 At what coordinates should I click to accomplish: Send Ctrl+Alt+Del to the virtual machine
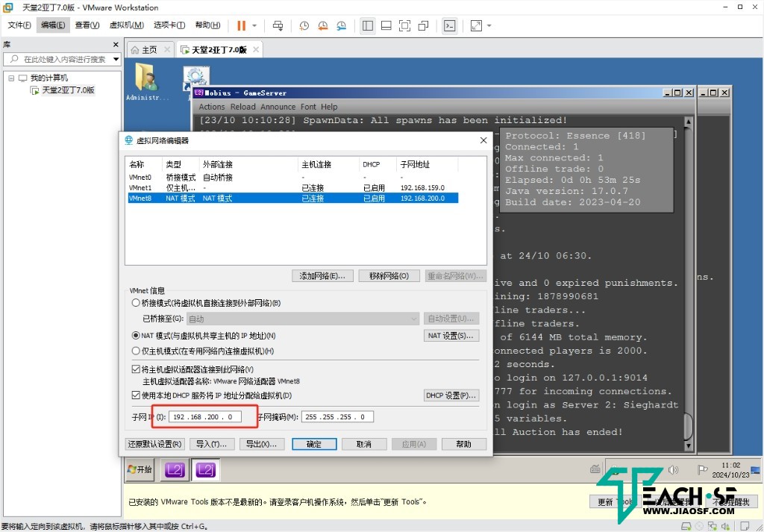[x=278, y=26]
